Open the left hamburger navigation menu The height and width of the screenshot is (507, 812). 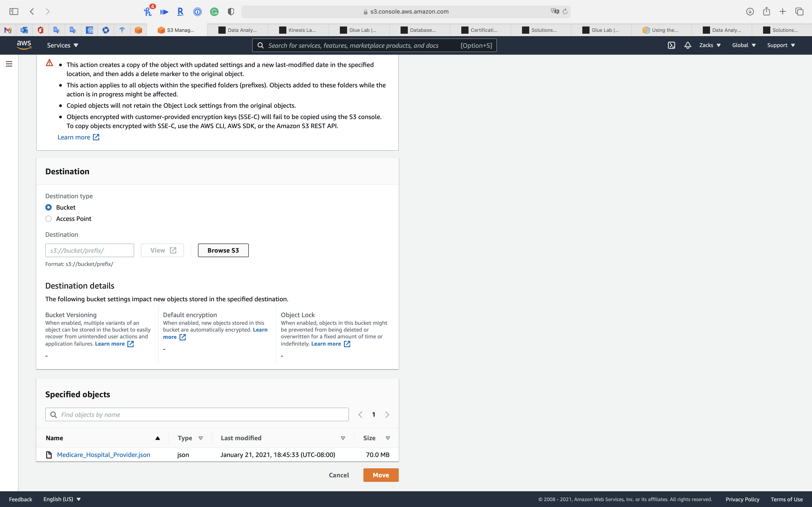(x=9, y=64)
